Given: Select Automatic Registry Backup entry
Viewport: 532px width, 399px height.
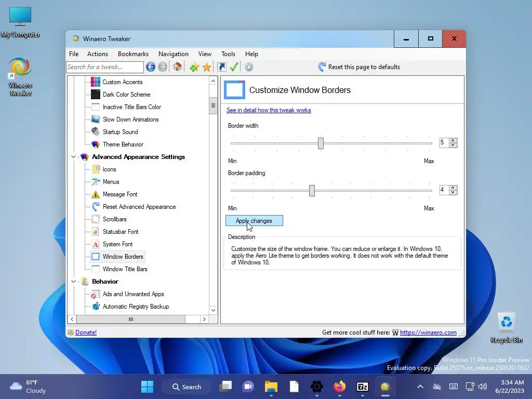Looking at the screenshot, I should click(x=136, y=307).
